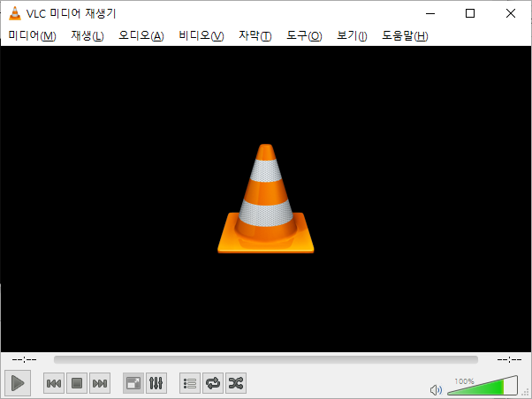
Task: Open the 오디오(A) menu
Action: pos(141,35)
